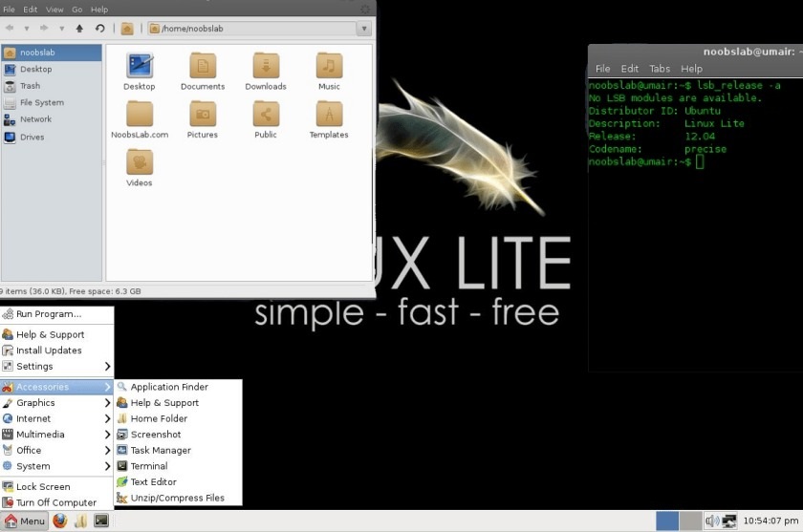
Task: Select Desktop in the sidebar
Action: click(52, 69)
